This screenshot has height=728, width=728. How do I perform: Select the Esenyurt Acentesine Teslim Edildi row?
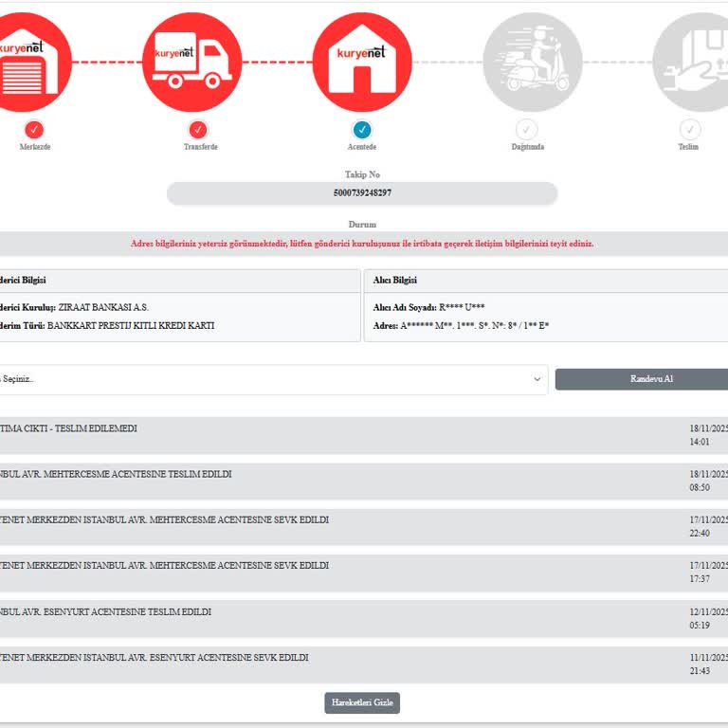[x=362, y=618]
